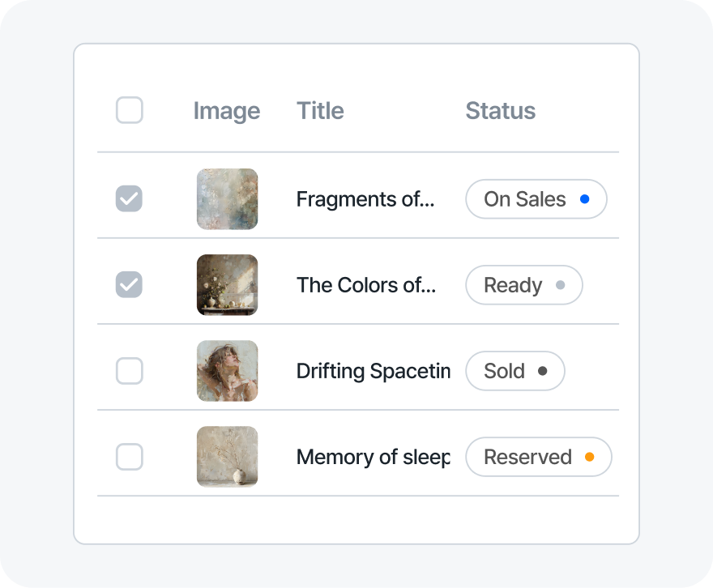Toggle the select-all checkbox in header
This screenshot has width=713, height=588.
pyautogui.click(x=130, y=110)
